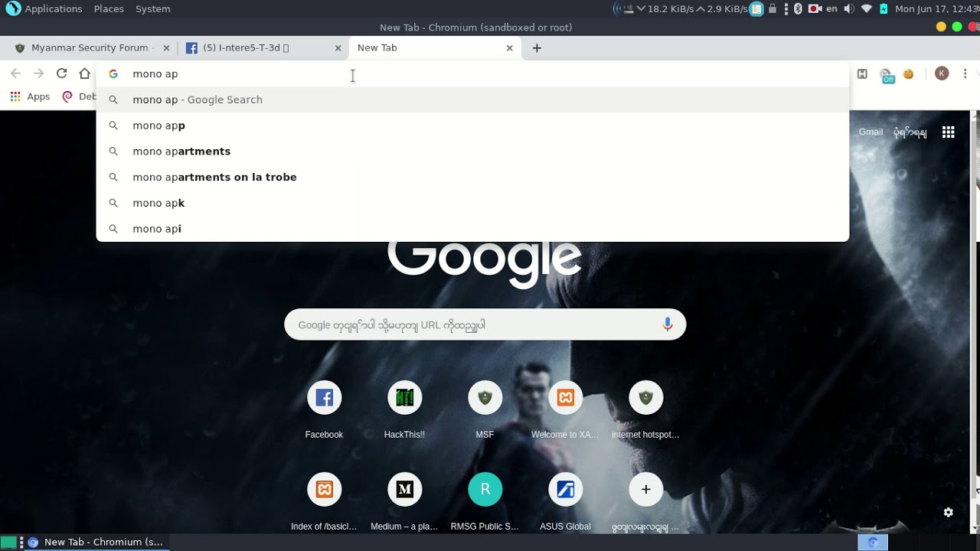Open the clipboard notes tray icon
Viewport: 980px width, 551px height.
click(756, 9)
